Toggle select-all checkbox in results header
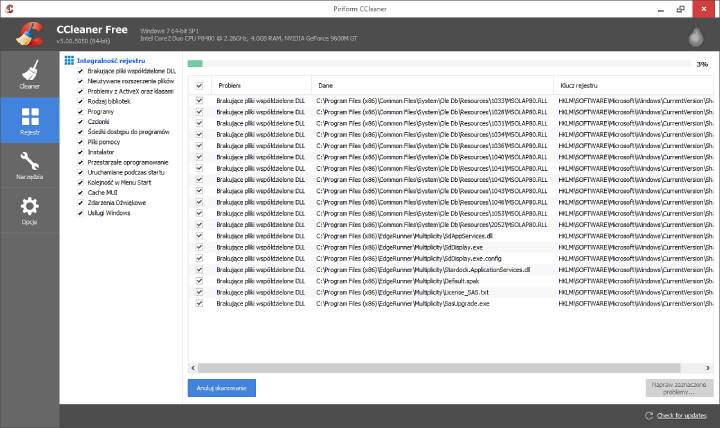Viewport: 720px width, 428px height. [x=199, y=85]
